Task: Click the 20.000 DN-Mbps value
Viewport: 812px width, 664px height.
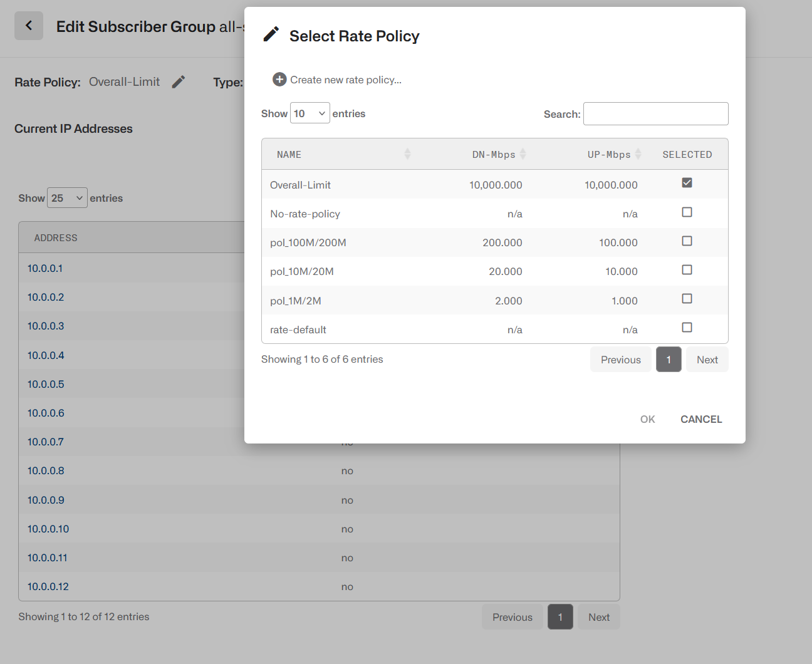Action: 506,271
